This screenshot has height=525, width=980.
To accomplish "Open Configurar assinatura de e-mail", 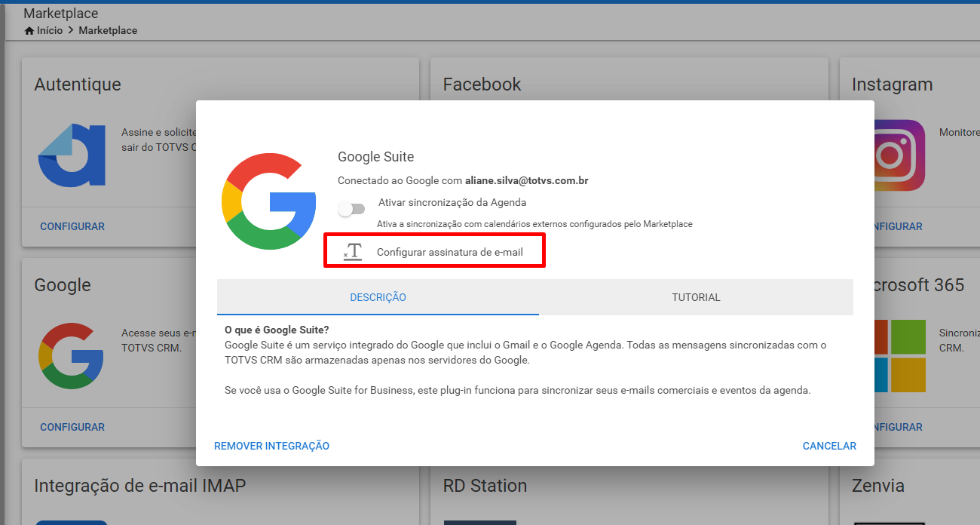I will click(x=449, y=252).
